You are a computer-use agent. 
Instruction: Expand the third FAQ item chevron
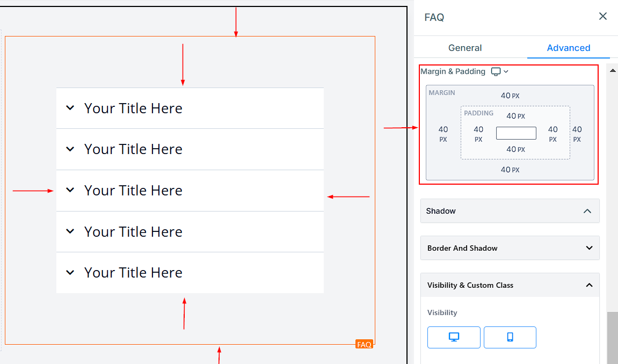(70, 190)
